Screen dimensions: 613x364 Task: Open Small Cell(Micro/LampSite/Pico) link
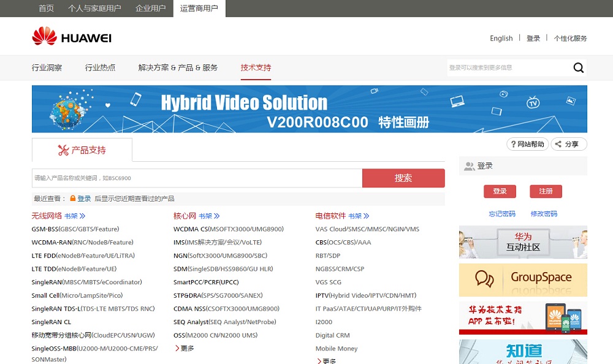77,295
